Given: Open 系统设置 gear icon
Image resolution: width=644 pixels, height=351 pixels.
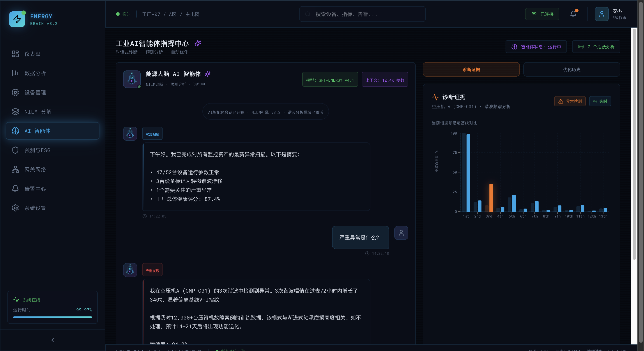Looking at the screenshot, I should (15, 208).
